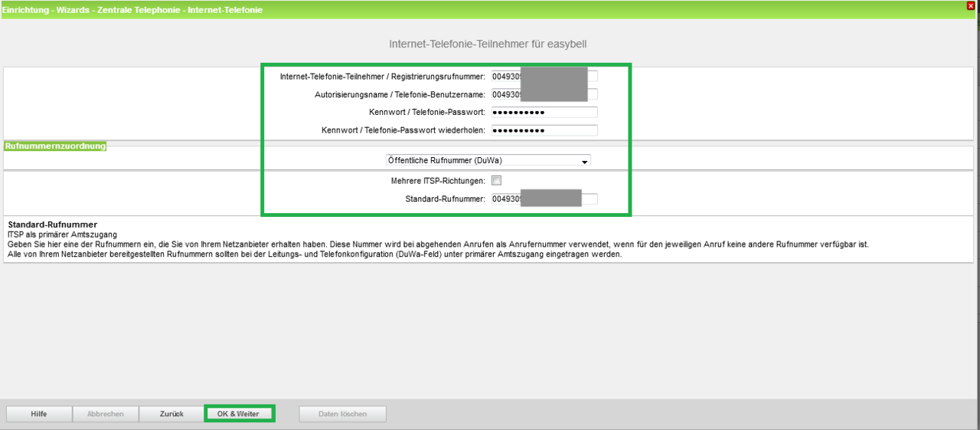Click the Abbrechen button

click(x=105, y=414)
